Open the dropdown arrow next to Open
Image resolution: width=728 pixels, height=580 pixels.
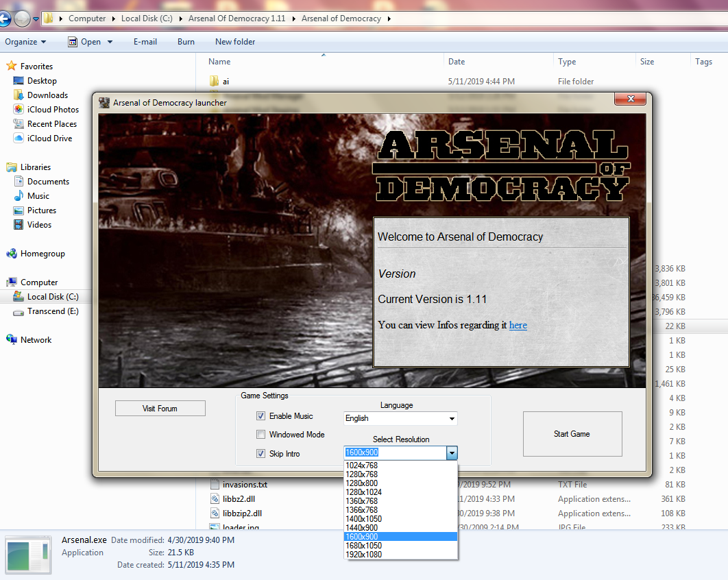(110, 42)
